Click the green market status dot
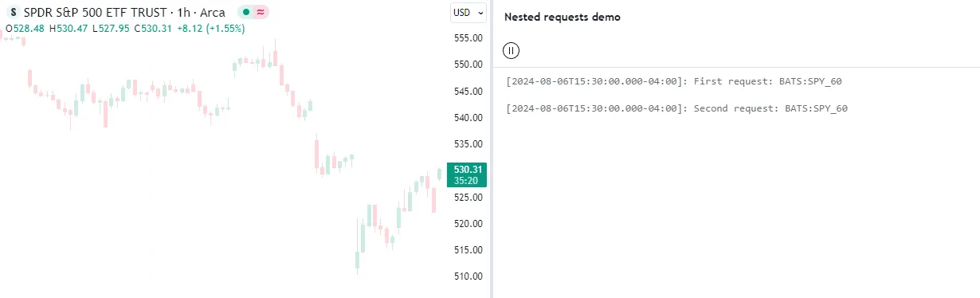The height and width of the screenshot is (298, 980). pyautogui.click(x=247, y=13)
